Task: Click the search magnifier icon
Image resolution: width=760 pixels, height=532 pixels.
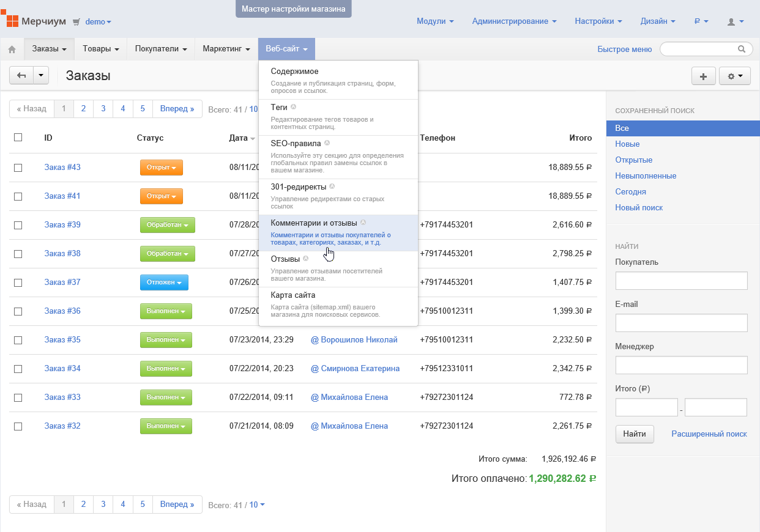Action: [742, 49]
